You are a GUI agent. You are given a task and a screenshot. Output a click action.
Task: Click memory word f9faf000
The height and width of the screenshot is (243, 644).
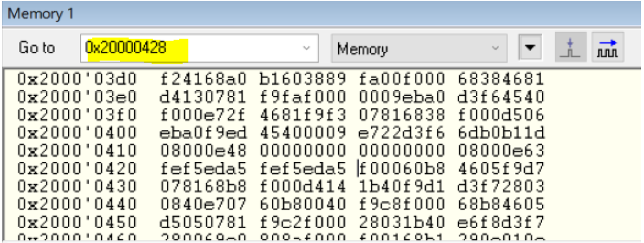303,96
